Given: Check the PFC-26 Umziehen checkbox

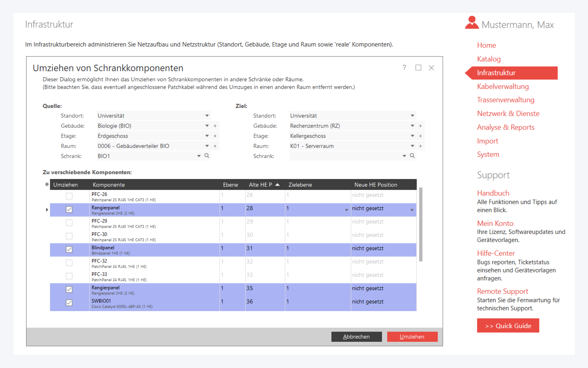Looking at the screenshot, I should (x=69, y=196).
